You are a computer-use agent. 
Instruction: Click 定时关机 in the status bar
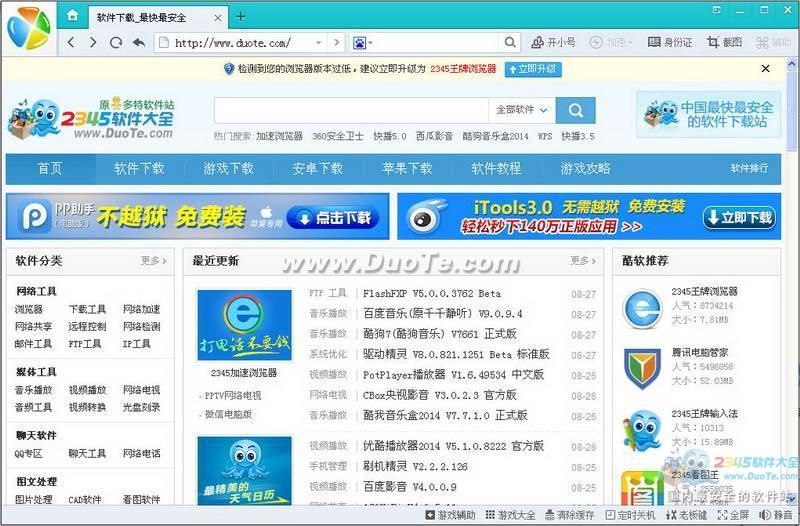tap(630, 515)
